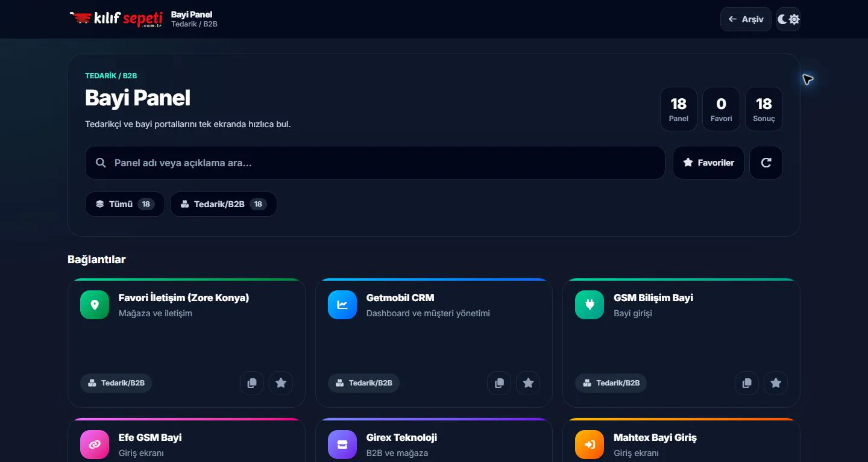Star the GSM Bilişim Bayi card
The image size is (868, 462).
click(776, 383)
